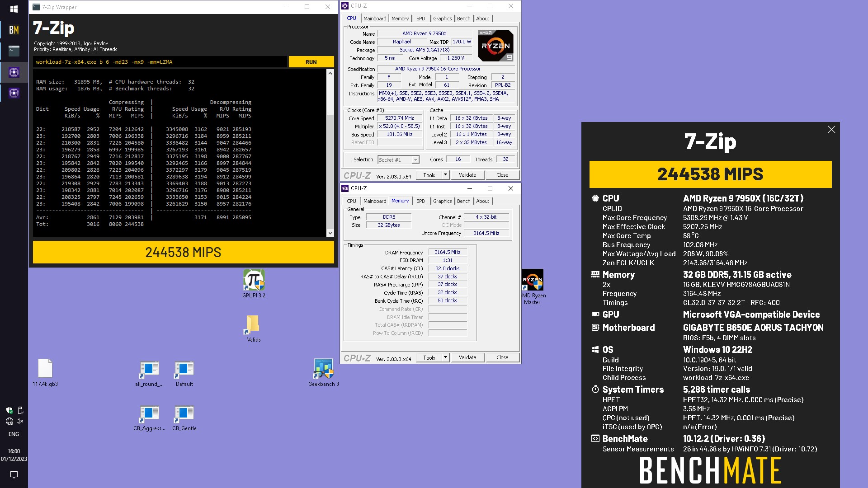Expand the Socket #1 selection dropdown
The width and height of the screenshot is (868, 488).
(x=415, y=160)
